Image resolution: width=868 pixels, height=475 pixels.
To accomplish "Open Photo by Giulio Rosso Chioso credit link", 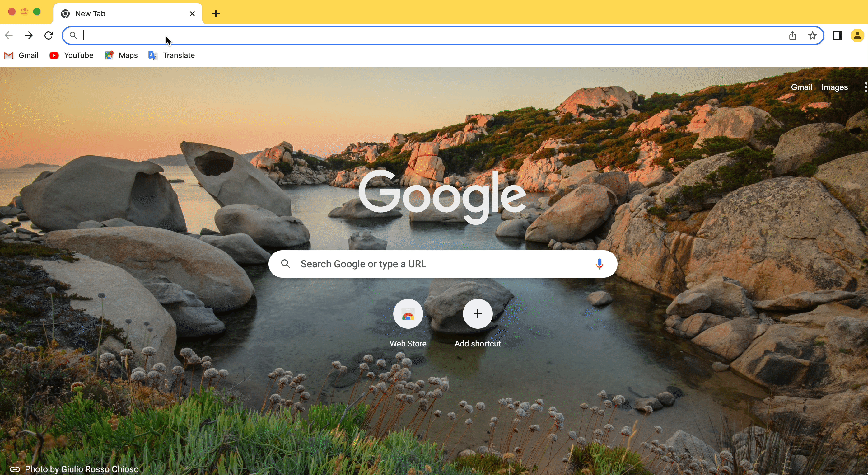I will 82,469.
